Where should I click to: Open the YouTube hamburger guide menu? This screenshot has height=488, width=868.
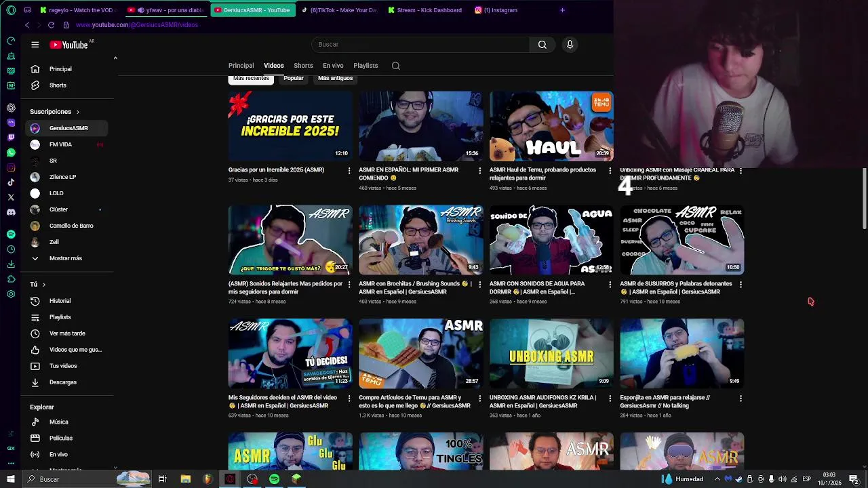[x=35, y=45]
